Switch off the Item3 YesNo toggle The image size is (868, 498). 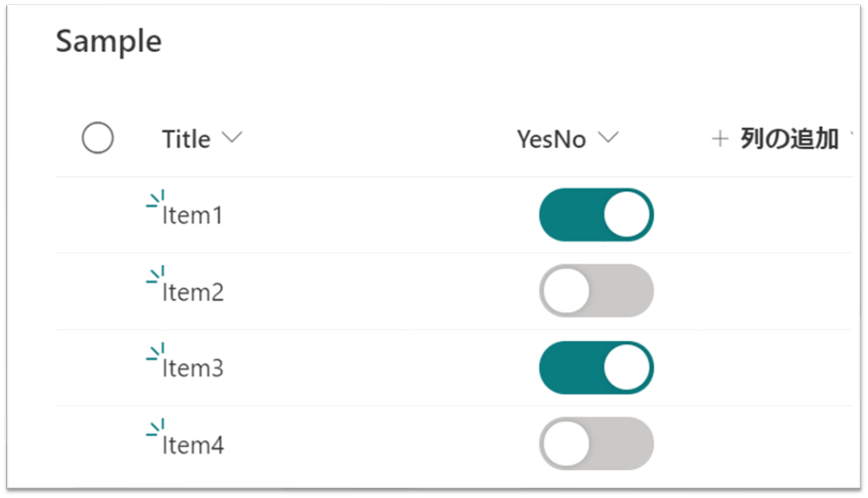point(596,368)
